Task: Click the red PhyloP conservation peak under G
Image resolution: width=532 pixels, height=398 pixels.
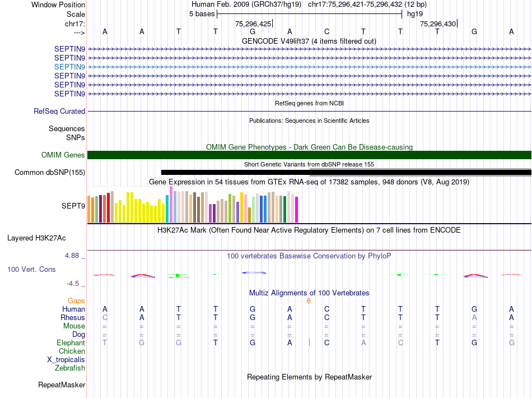Action: pyautogui.click(x=475, y=276)
